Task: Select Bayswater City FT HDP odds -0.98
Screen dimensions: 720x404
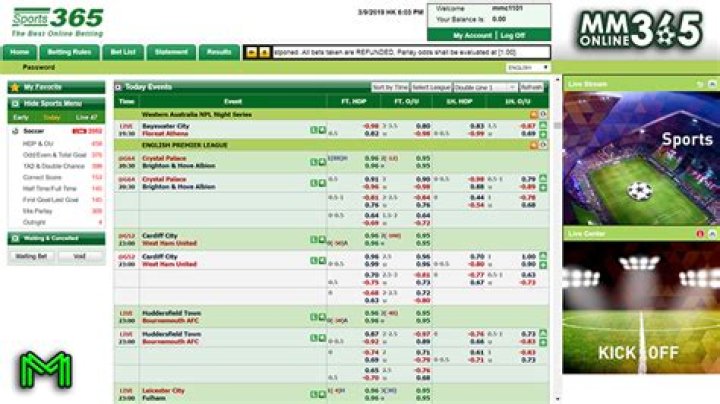Action: [x=371, y=126]
